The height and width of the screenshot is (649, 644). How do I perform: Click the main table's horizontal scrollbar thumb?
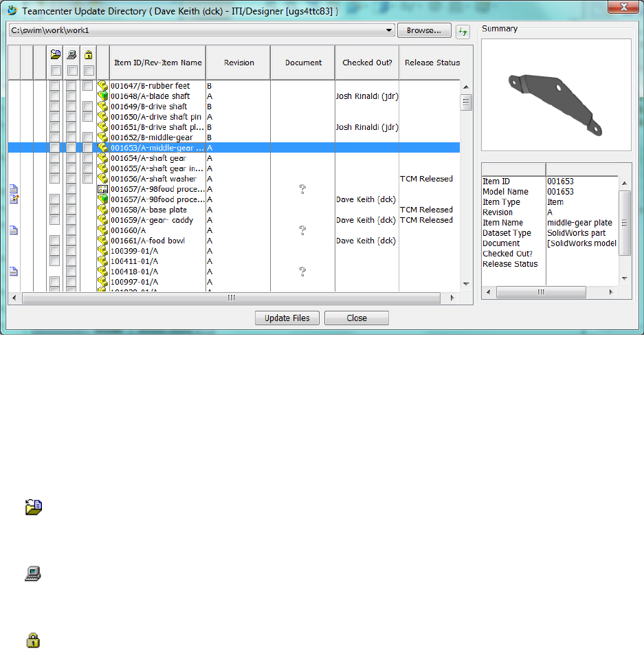point(231,298)
